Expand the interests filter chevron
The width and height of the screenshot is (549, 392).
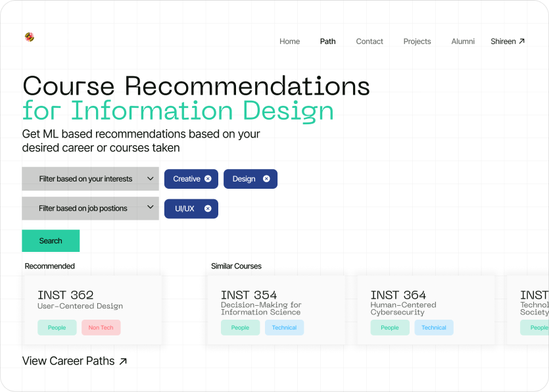coord(151,179)
